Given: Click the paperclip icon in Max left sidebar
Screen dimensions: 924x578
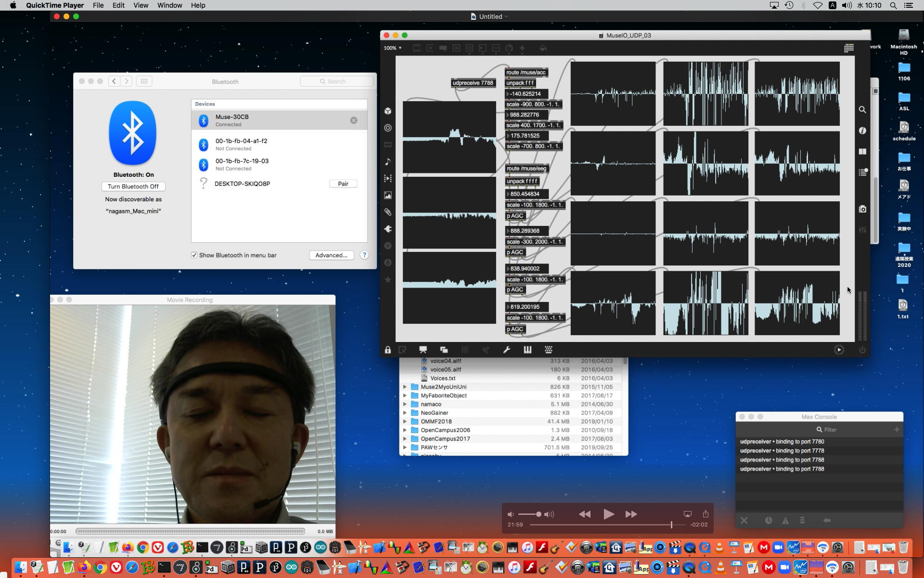Looking at the screenshot, I should [x=388, y=212].
